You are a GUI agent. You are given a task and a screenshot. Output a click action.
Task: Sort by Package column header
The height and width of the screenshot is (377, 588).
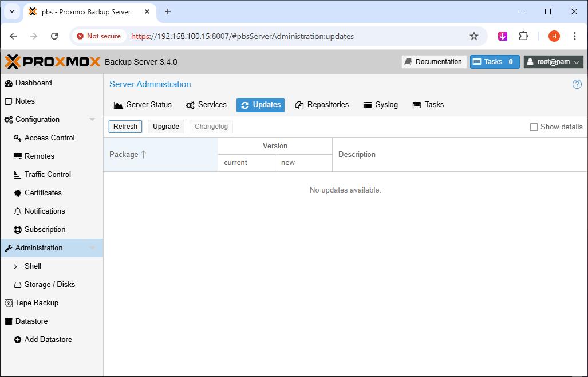(x=160, y=155)
